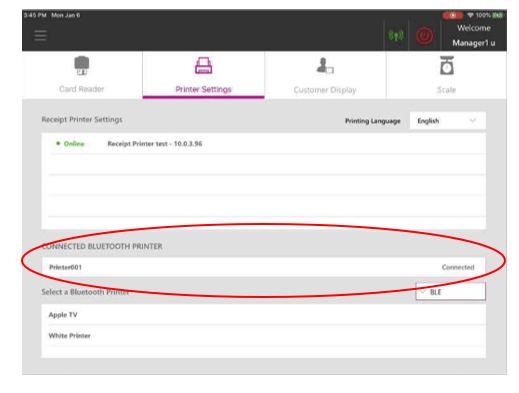The height and width of the screenshot is (393, 519).
Task: Select Apple TV from Bluetooth list
Action: pos(263,315)
